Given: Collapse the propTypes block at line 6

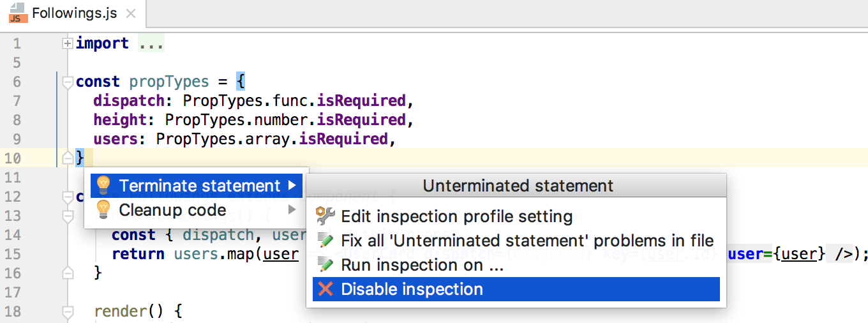Looking at the screenshot, I should (x=68, y=82).
